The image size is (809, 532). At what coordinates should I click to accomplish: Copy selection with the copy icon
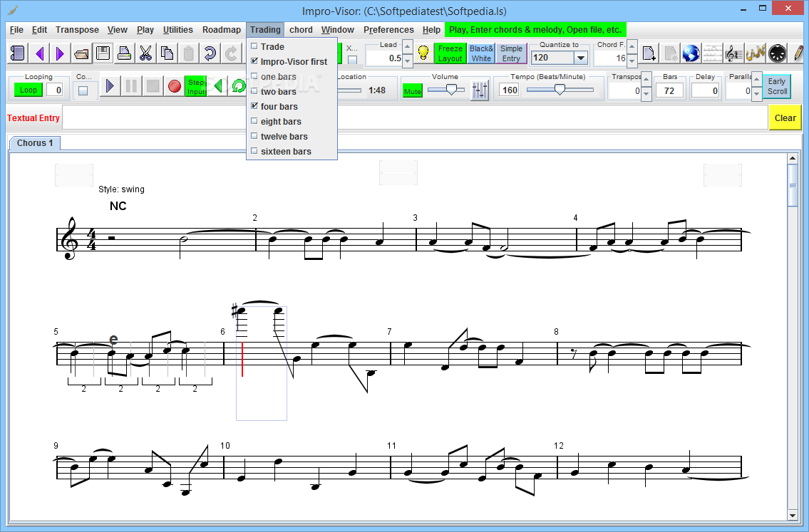[x=167, y=53]
